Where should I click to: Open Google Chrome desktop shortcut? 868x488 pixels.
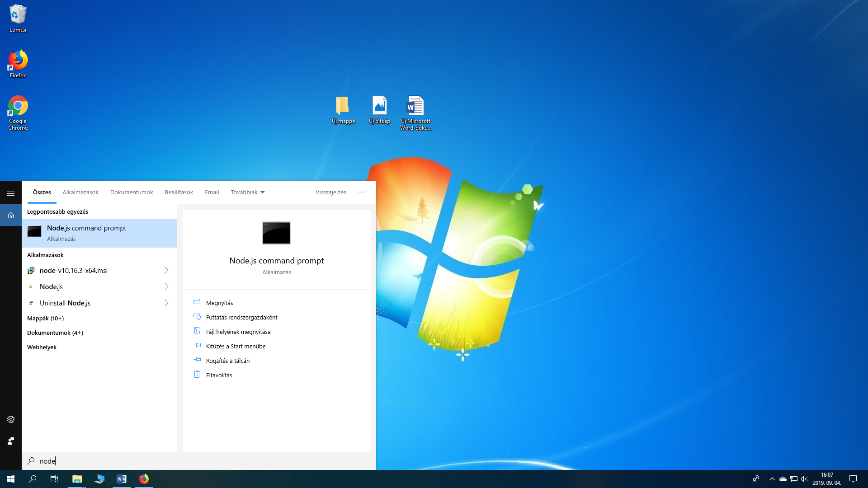click(x=18, y=113)
